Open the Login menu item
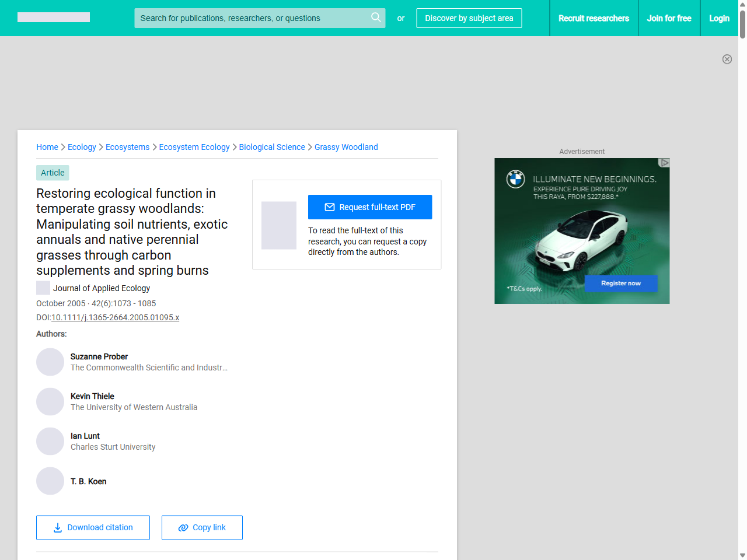This screenshot has height=560, width=747. pos(719,18)
